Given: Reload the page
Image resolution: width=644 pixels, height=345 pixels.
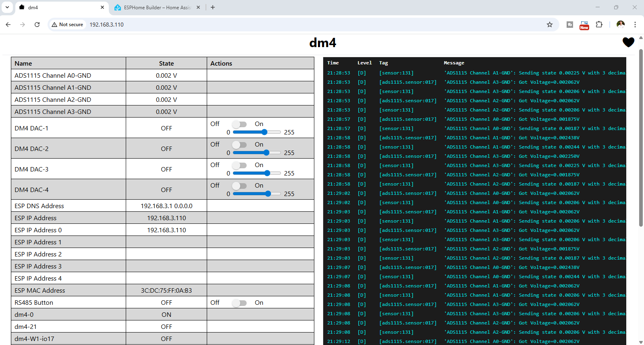Looking at the screenshot, I should click(x=37, y=25).
